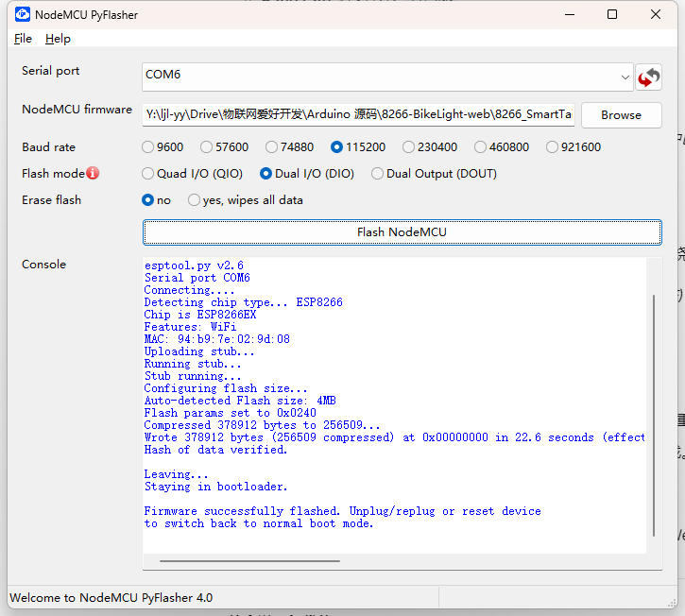Click the NodeMCU PyFlasher app icon
Screen dimensions: 685x616
pos(22,14)
